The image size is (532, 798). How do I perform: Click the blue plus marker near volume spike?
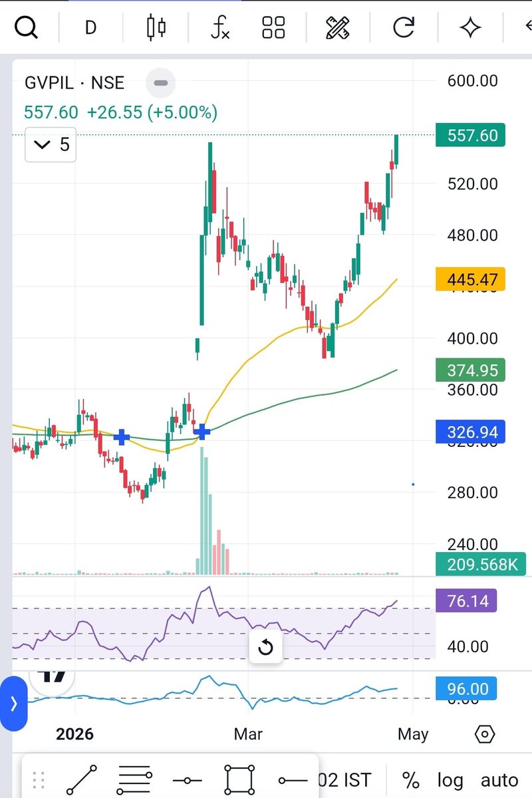(x=201, y=432)
